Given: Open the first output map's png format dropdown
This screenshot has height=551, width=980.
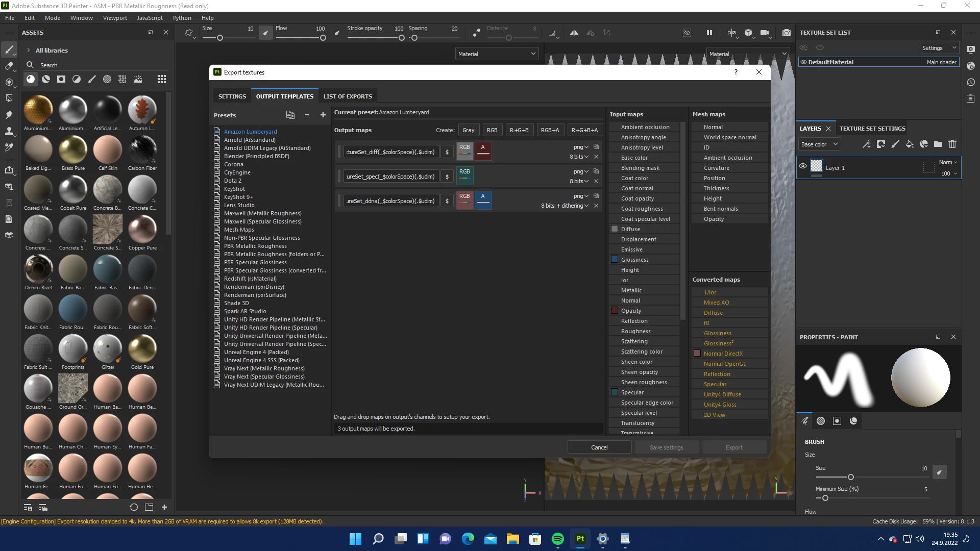Looking at the screenshot, I should coord(580,147).
